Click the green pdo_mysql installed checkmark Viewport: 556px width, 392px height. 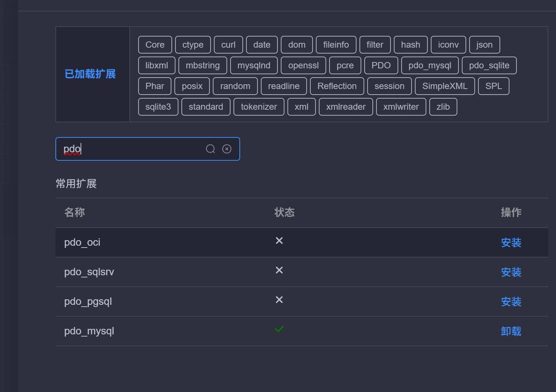tap(279, 329)
